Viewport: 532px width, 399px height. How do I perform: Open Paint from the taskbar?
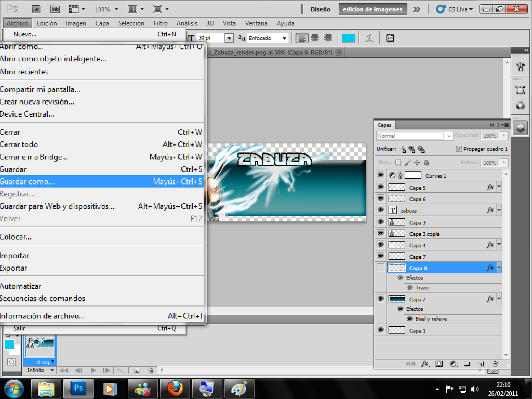(239, 389)
